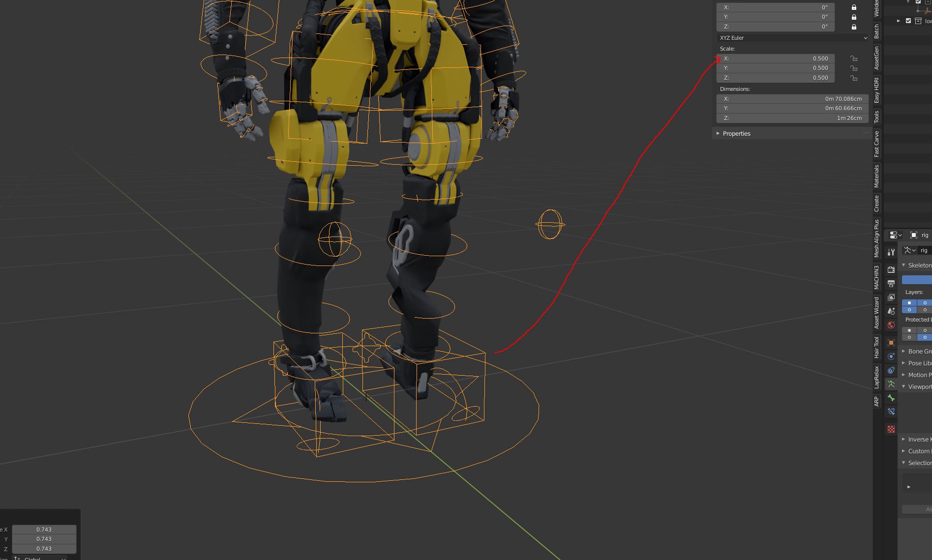Image resolution: width=932 pixels, height=560 pixels.
Task: Toggle the lock for Scale Z
Action: point(854,78)
